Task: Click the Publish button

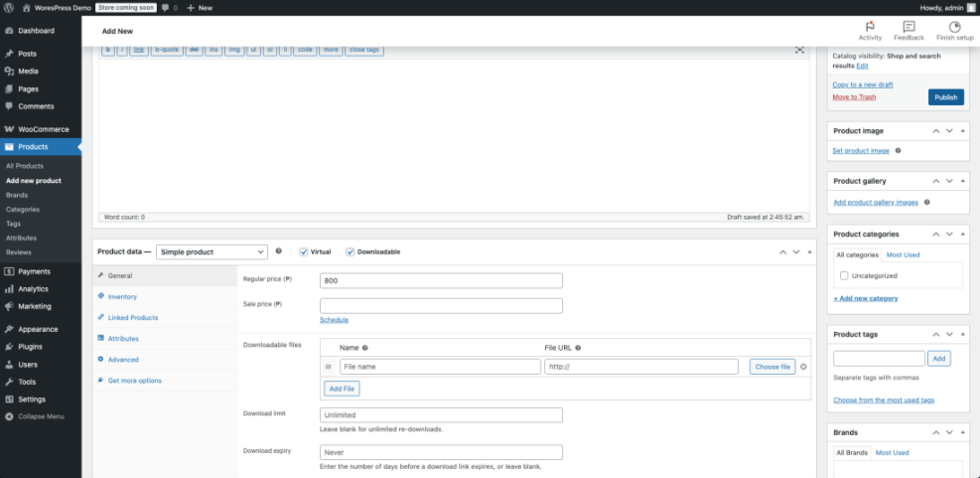Action: click(x=945, y=97)
